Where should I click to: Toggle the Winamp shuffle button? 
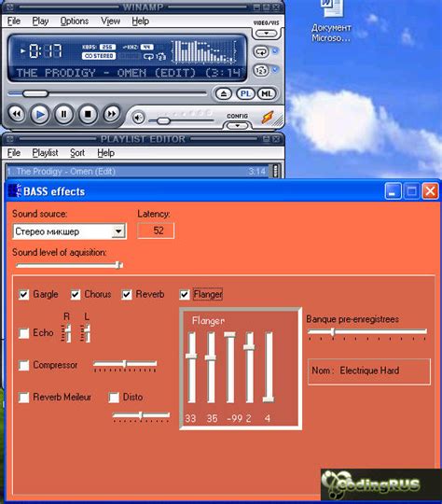coord(261,70)
